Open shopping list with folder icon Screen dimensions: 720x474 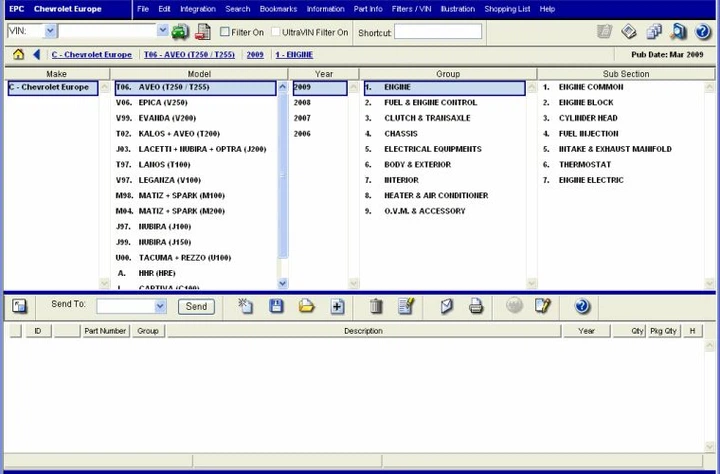(x=306, y=306)
